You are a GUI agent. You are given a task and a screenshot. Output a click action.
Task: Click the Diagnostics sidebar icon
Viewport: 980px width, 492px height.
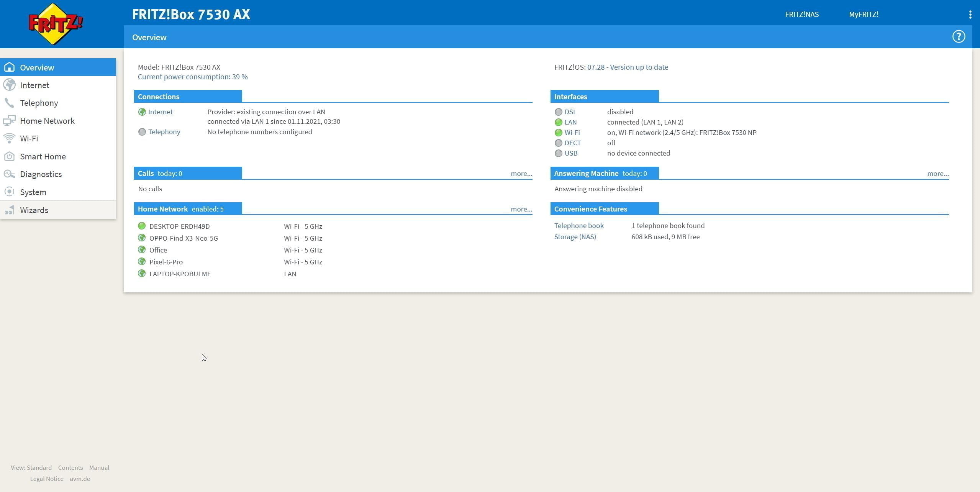(9, 174)
